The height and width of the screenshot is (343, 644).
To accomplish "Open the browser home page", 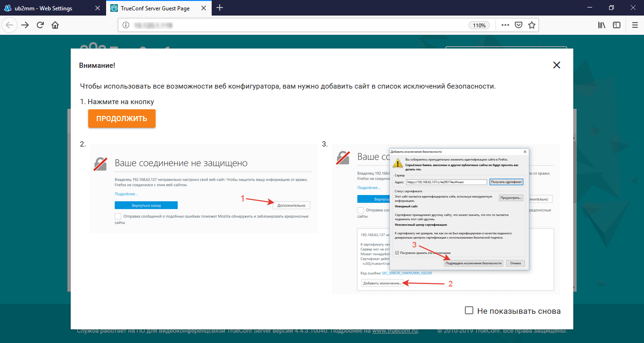I will [x=55, y=25].
